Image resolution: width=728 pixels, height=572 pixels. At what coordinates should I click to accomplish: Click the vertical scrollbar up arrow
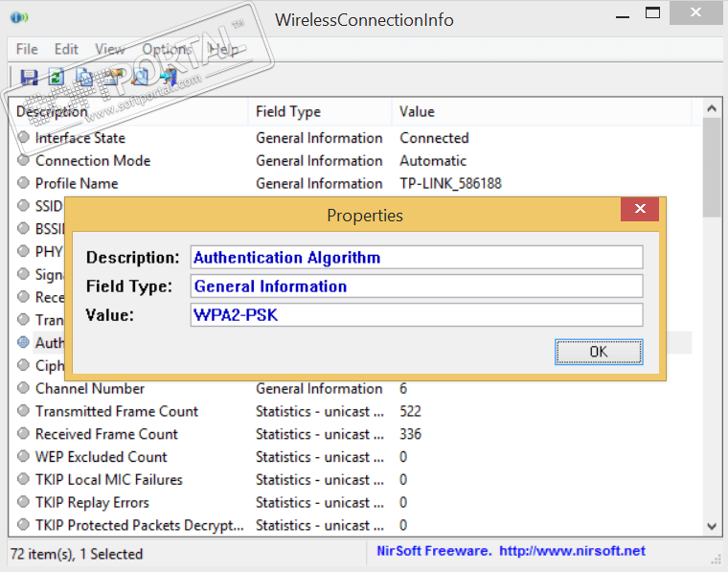click(712, 108)
